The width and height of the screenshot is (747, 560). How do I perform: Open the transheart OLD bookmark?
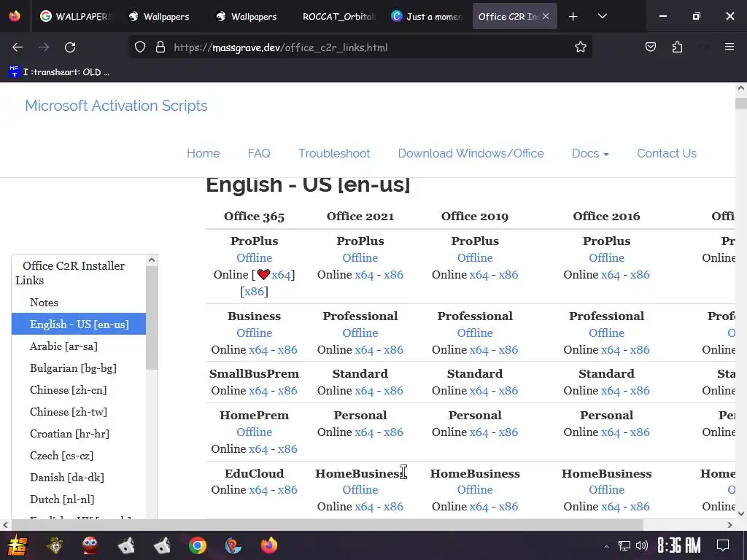pyautogui.click(x=60, y=72)
